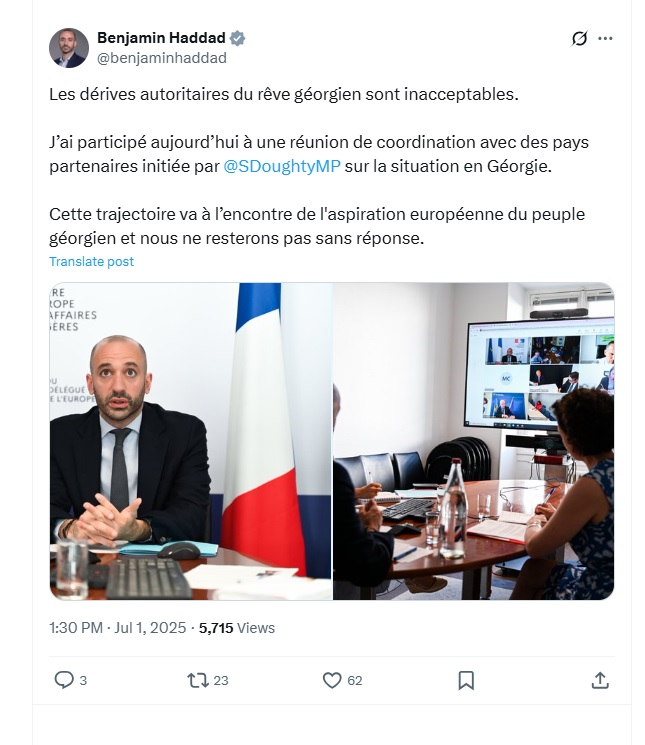Like the post with the heart icon

point(332,680)
